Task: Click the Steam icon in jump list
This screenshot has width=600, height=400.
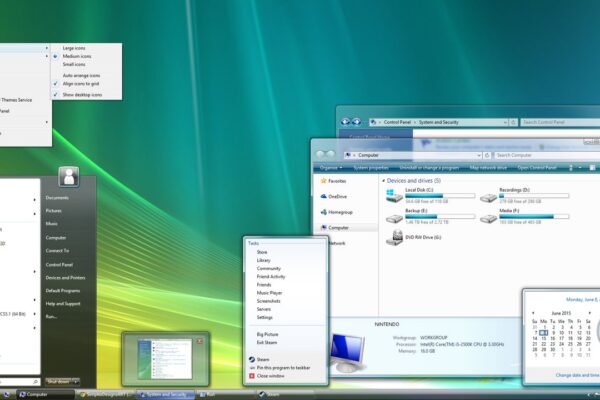Action: click(x=251, y=358)
